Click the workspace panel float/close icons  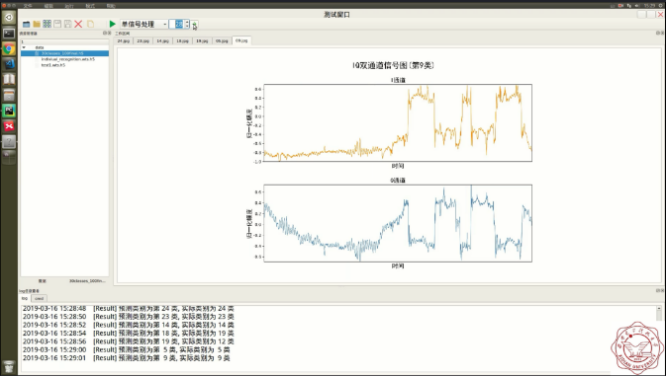tap(660, 33)
